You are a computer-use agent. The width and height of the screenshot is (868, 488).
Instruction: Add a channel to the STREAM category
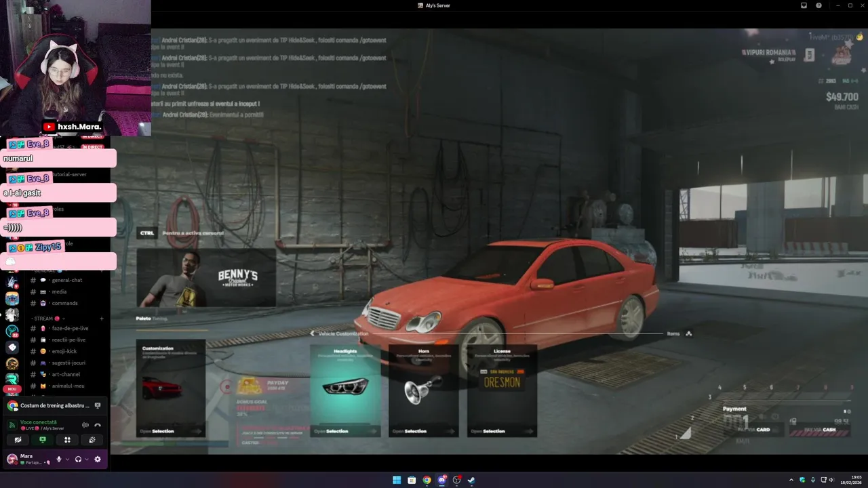(102, 319)
